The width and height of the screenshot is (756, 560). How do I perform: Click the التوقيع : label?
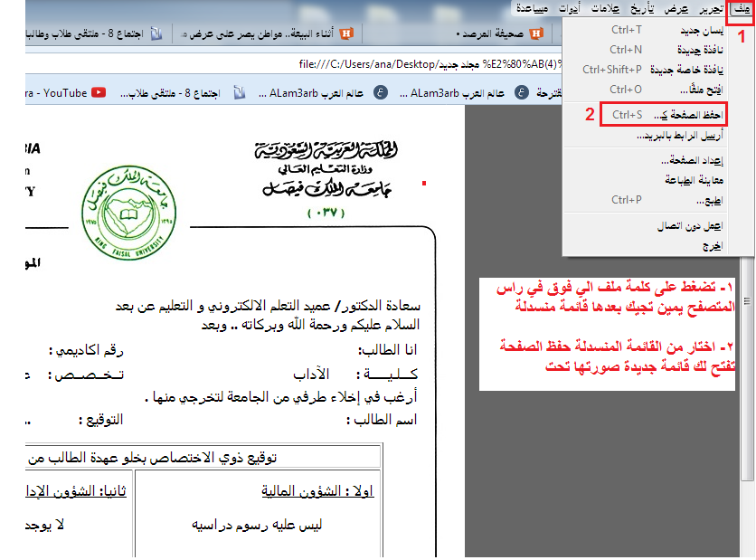point(100,420)
